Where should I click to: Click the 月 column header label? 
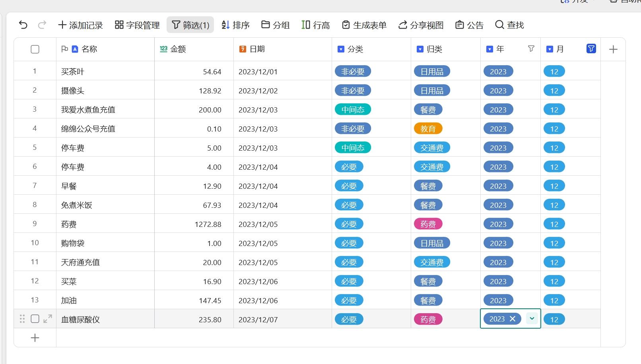click(x=560, y=49)
